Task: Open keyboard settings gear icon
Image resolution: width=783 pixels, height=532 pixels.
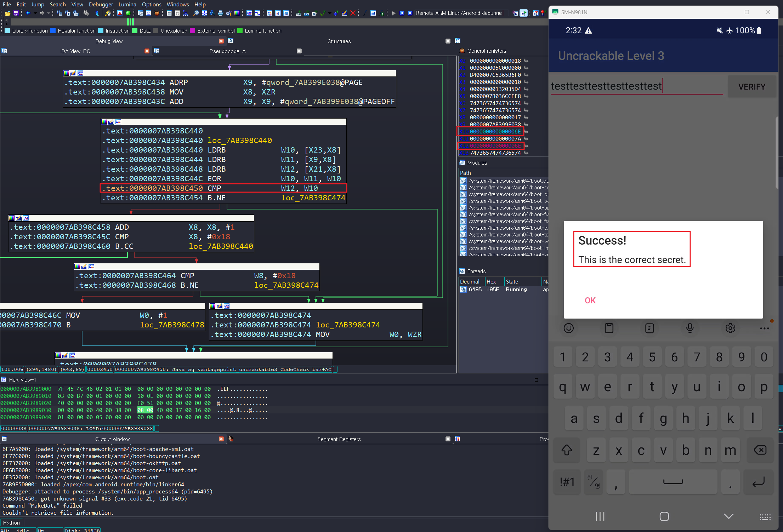Action: point(730,328)
